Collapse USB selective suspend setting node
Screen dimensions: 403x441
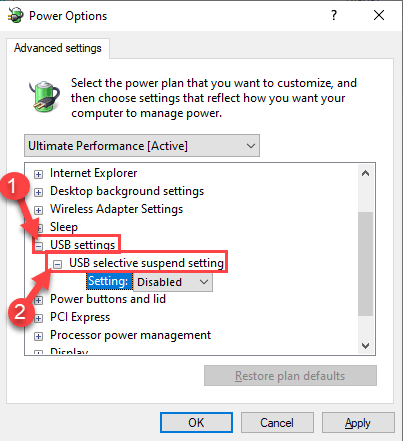coord(57,264)
